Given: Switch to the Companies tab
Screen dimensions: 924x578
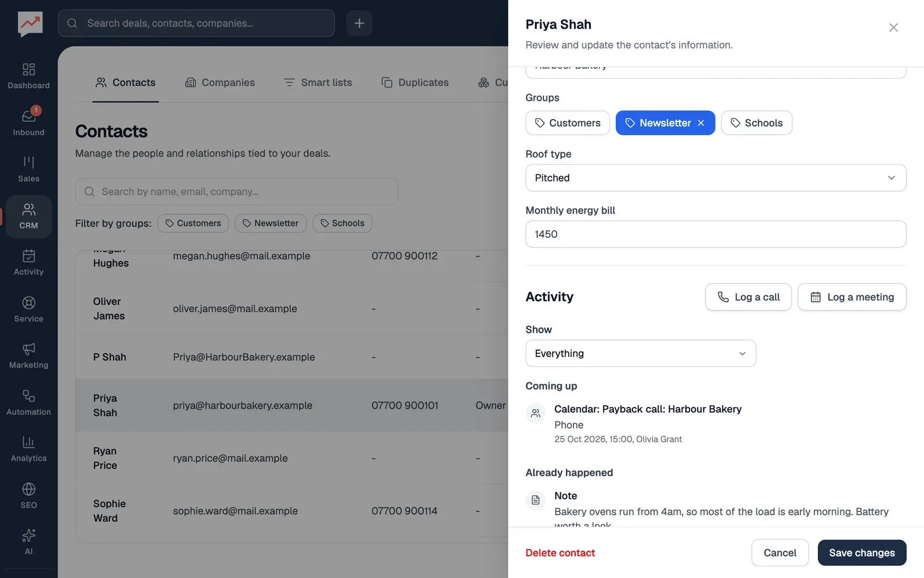Looking at the screenshot, I should [219, 83].
